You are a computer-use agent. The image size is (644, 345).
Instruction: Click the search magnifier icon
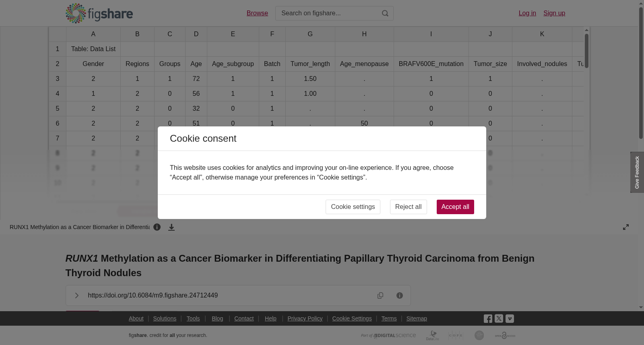tap(385, 13)
